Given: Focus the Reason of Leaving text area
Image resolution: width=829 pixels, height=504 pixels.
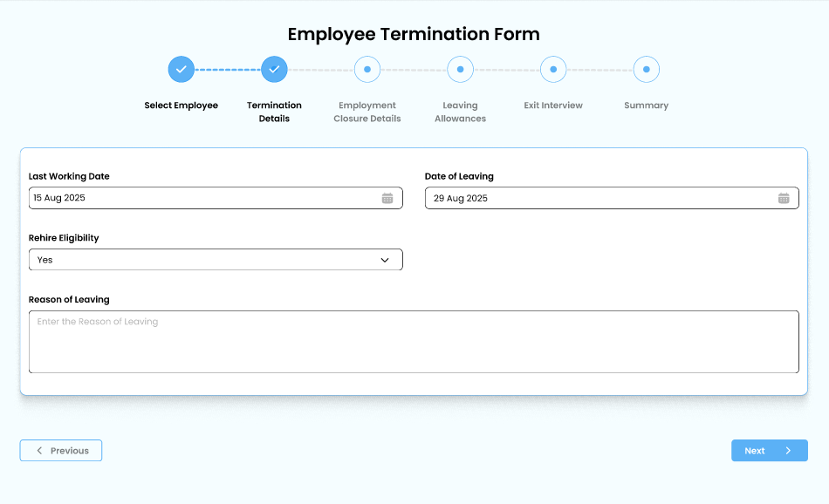Looking at the screenshot, I should point(414,342).
